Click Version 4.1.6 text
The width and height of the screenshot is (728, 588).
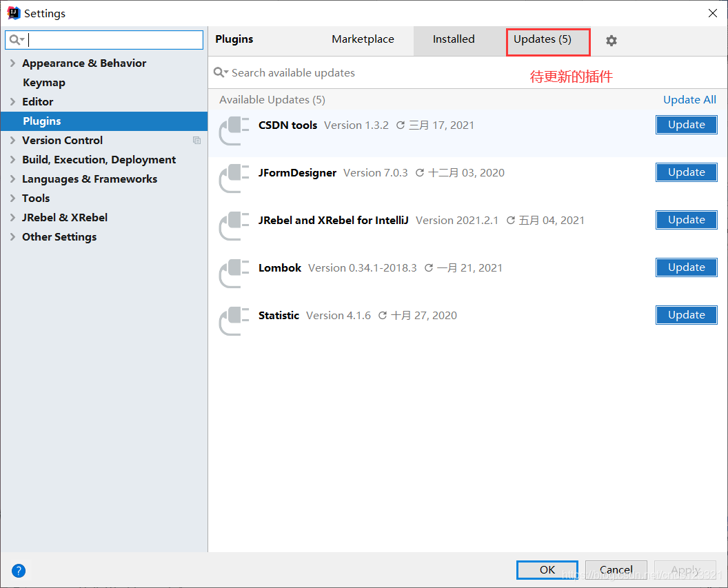click(x=338, y=316)
